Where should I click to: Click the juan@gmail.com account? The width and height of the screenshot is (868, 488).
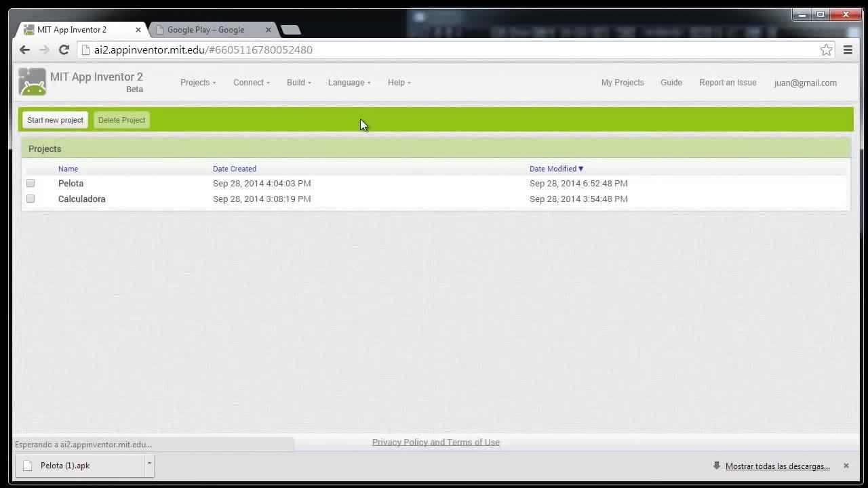(x=806, y=83)
